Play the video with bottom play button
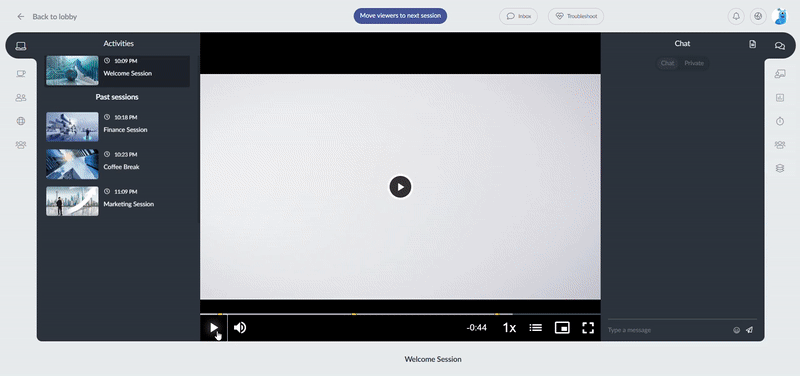800x376 pixels. [x=214, y=328]
